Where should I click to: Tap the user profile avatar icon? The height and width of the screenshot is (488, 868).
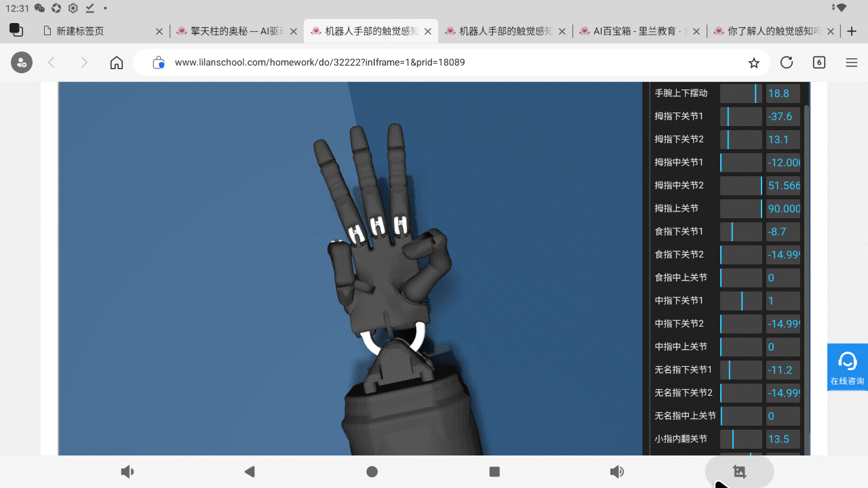coord(21,62)
